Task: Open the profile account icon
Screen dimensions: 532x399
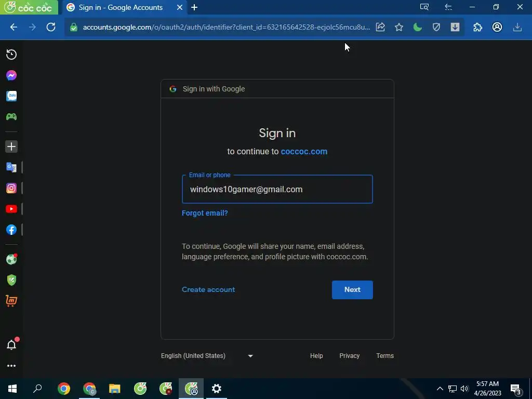Action: [497, 27]
